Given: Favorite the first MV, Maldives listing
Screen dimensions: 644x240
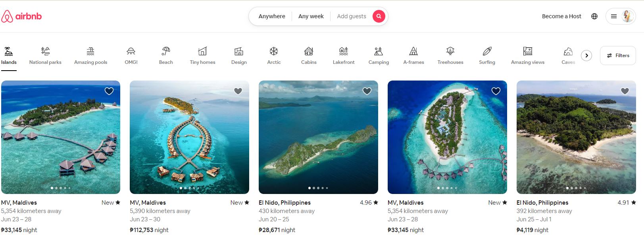Looking at the screenshot, I should (109, 91).
